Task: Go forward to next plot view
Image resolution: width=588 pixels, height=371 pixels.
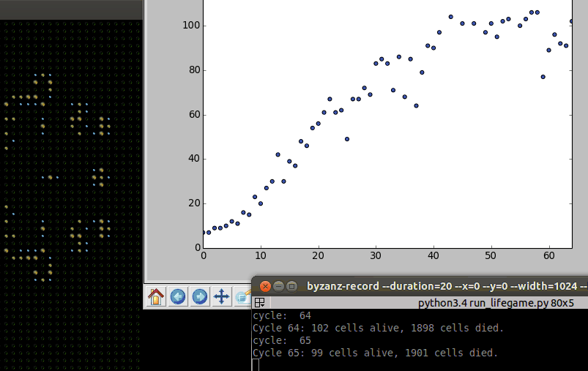Action: click(x=199, y=297)
